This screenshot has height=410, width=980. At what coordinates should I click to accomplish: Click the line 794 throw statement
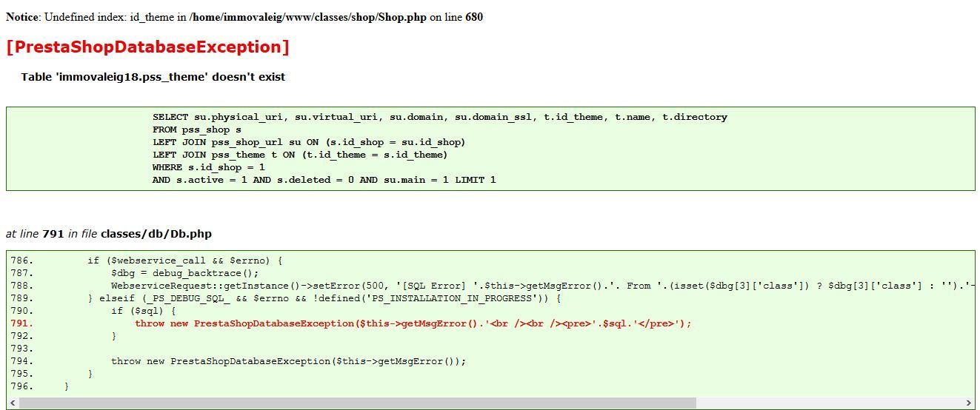(288, 361)
